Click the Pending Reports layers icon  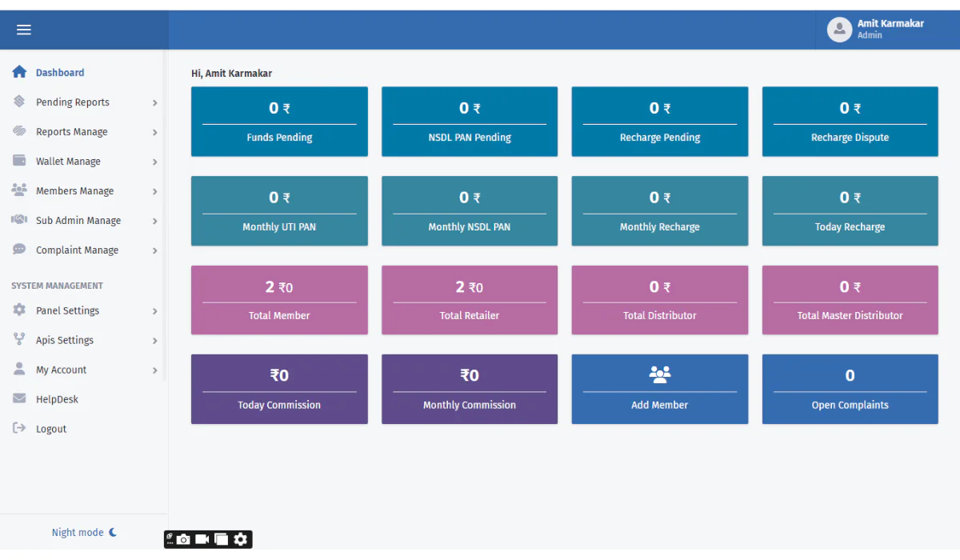click(x=19, y=102)
